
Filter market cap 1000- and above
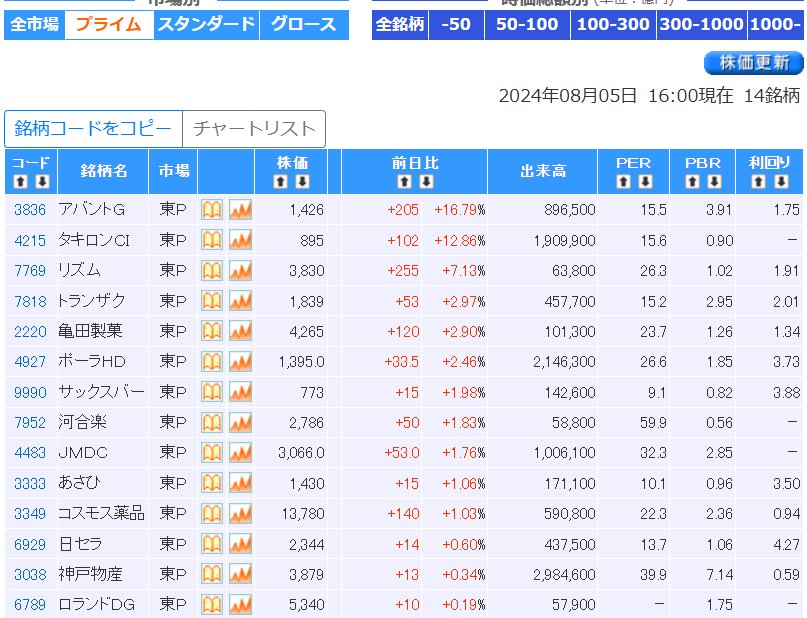(x=775, y=24)
